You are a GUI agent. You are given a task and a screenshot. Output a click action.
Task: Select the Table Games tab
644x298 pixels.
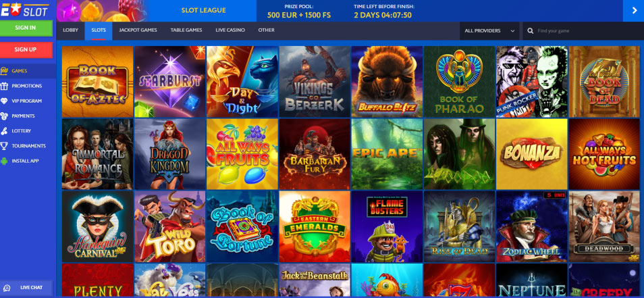coord(186,30)
